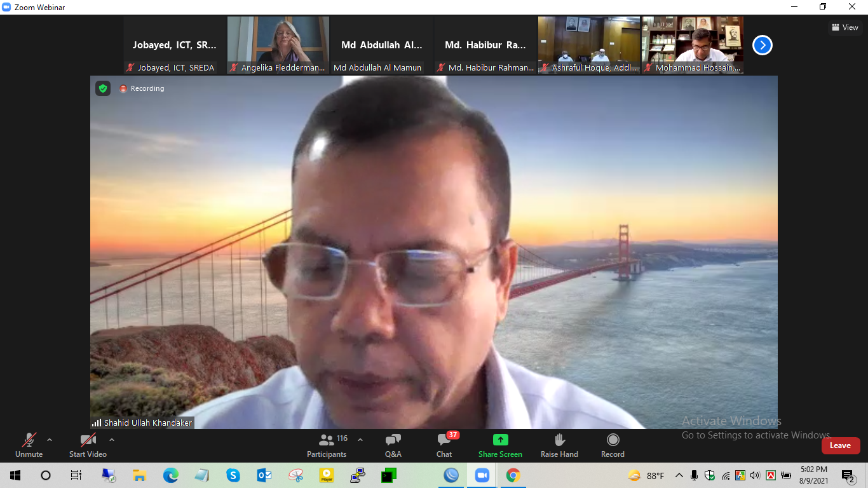The image size is (868, 488).
Task: Expand video options arrow beside Start Video
Action: [112, 440]
